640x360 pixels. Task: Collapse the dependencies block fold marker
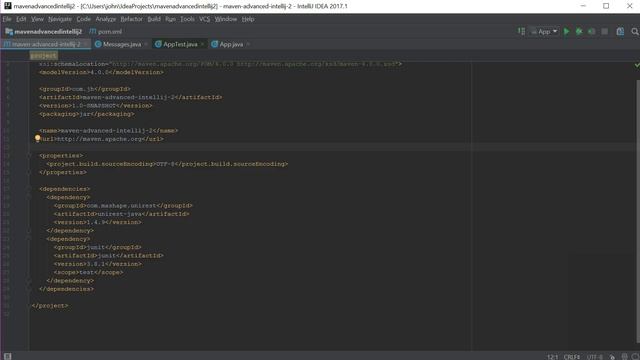point(29,189)
